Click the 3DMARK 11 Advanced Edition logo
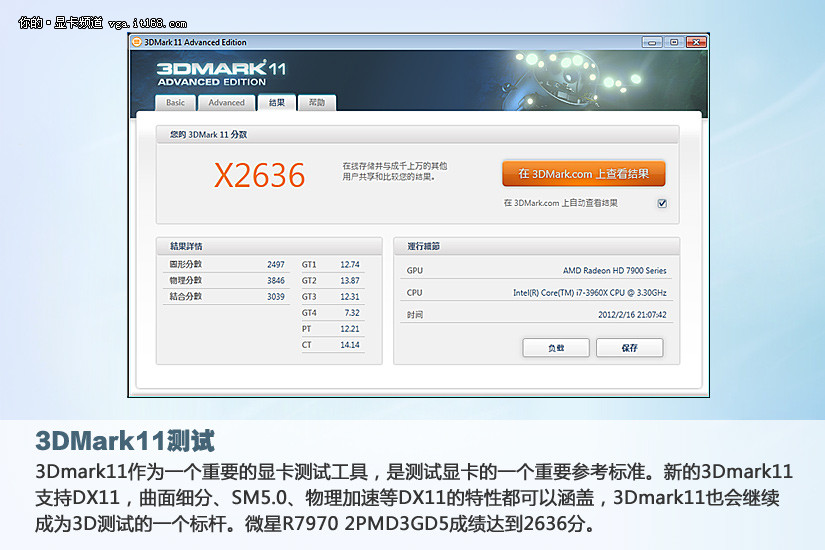825x550 pixels. pos(221,73)
